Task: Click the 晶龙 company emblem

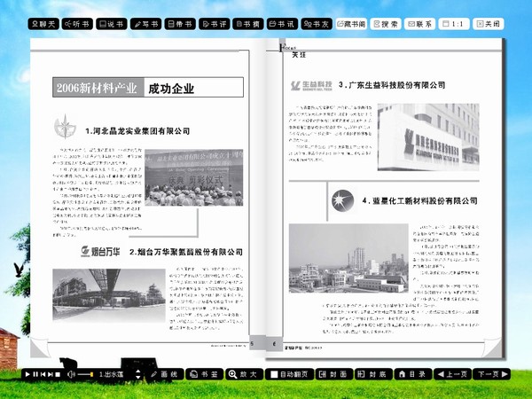Action: pyautogui.click(x=65, y=127)
